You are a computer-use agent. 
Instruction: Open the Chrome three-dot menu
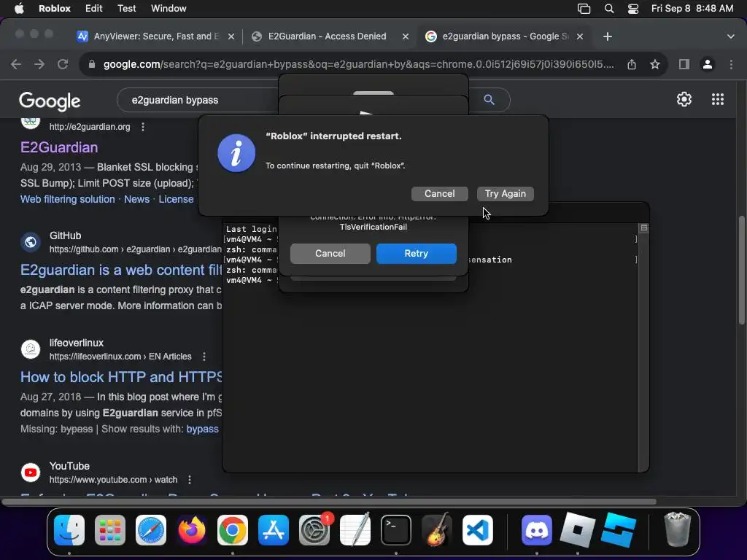tap(731, 64)
